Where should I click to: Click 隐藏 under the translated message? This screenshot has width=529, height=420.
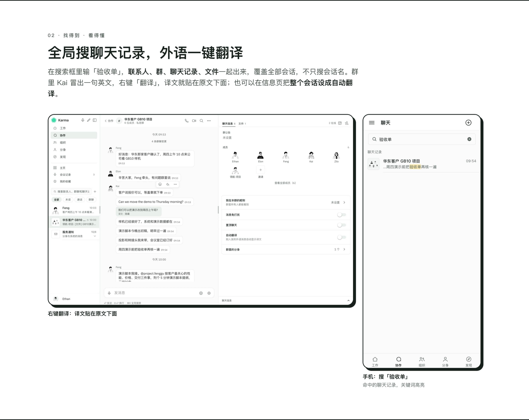[127, 214]
